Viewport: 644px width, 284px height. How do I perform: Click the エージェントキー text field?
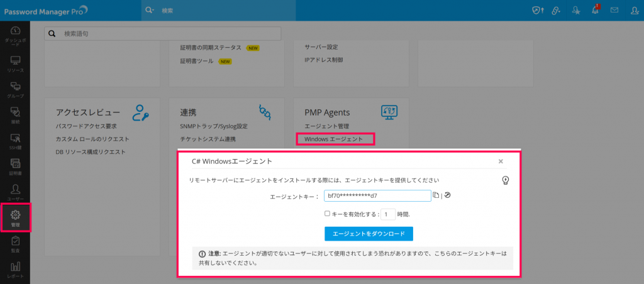point(377,196)
